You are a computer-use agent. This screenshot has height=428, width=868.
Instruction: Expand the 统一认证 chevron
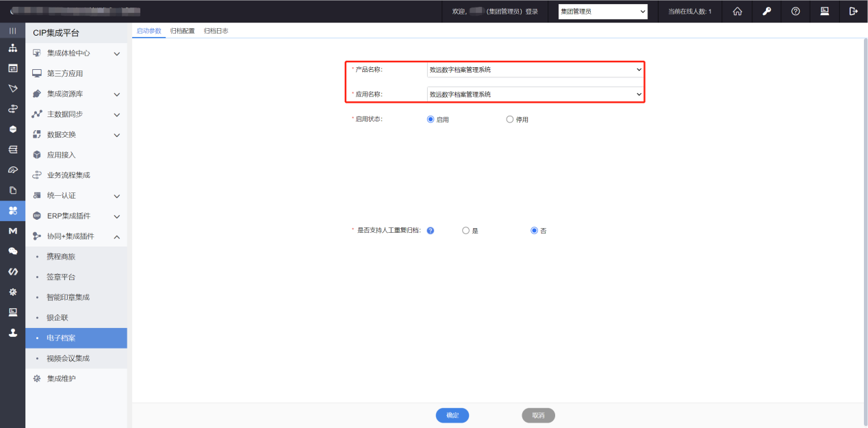[117, 196]
